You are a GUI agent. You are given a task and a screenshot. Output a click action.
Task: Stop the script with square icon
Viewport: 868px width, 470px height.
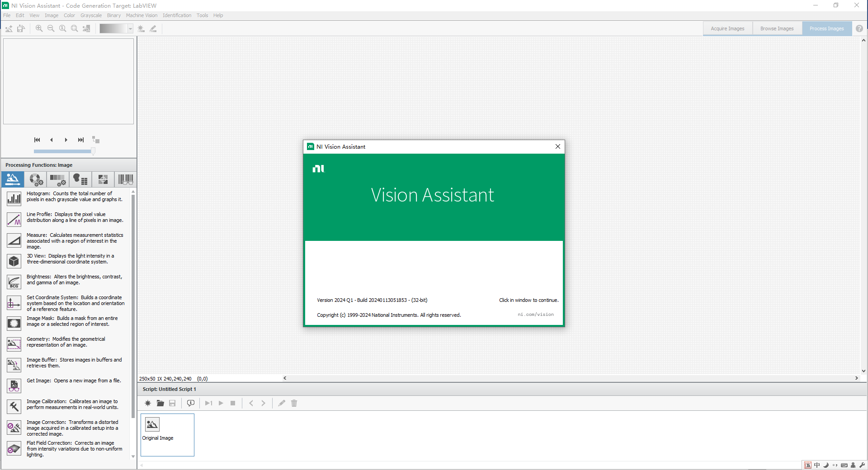(x=233, y=403)
